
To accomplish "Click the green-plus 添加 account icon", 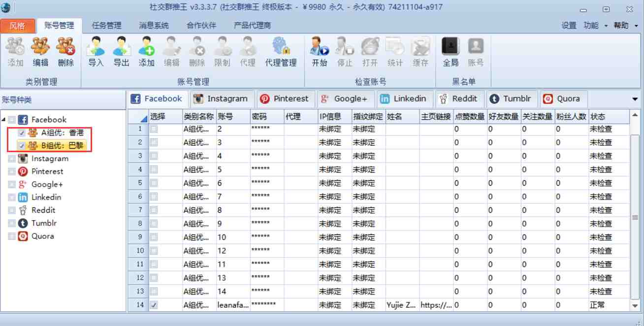I will point(146,47).
